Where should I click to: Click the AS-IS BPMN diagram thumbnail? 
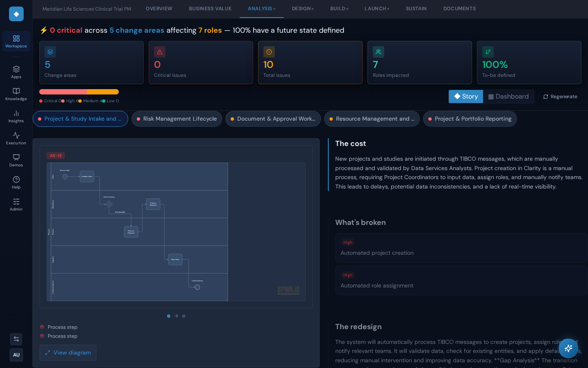pos(176,232)
